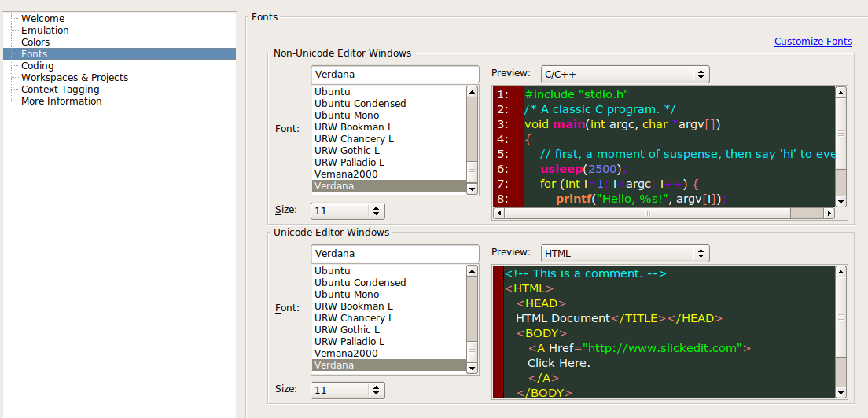This screenshot has height=418, width=868.
Task: Choose URW Bookman L in Non-Unicode list
Action: tap(389, 127)
